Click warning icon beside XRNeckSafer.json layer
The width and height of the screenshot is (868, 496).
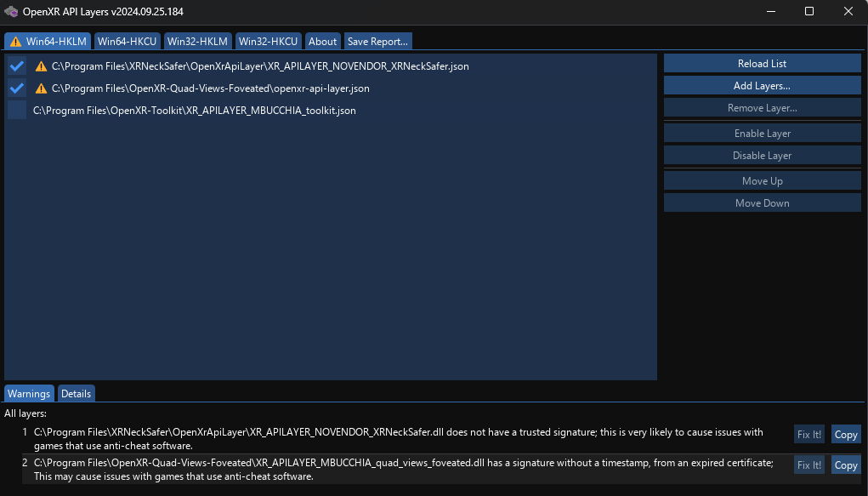pos(41,66)
